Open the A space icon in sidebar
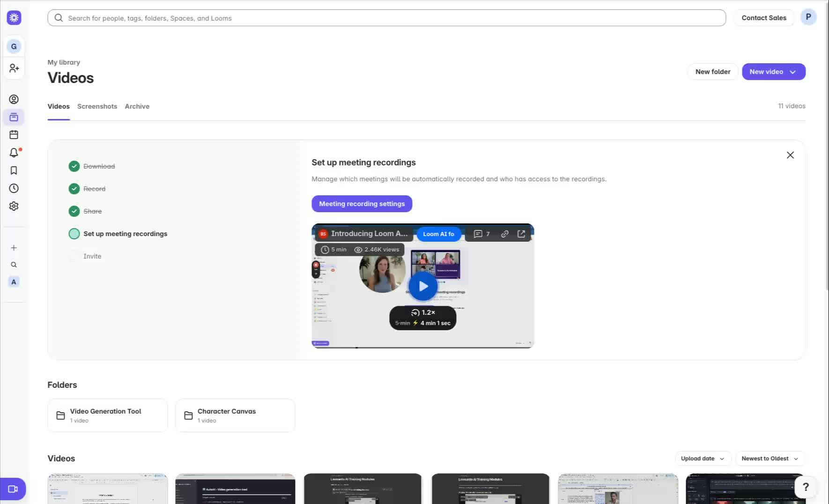The width and height of the screenshot is (829, 504). 14,282
